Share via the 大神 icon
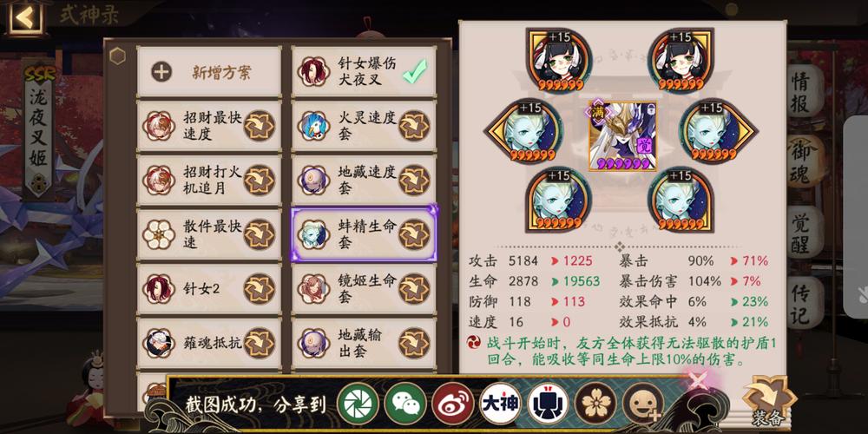This screenshot has height=434, width=868. [501, 404]
